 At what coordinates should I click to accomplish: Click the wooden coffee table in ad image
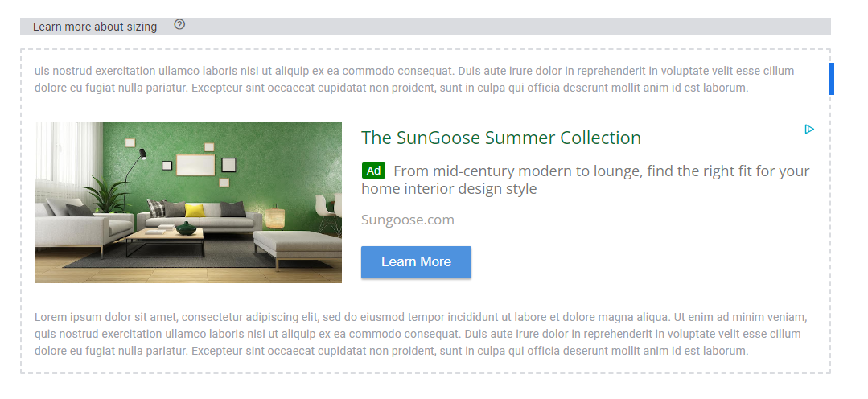pos(164,237)
